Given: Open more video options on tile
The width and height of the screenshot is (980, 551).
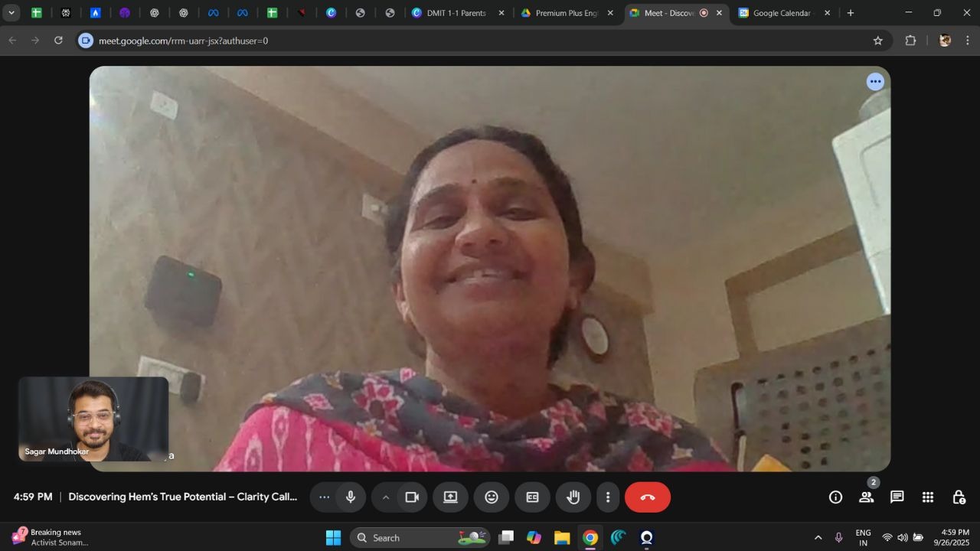Looking at the screenshot, I should pos(875,81).
